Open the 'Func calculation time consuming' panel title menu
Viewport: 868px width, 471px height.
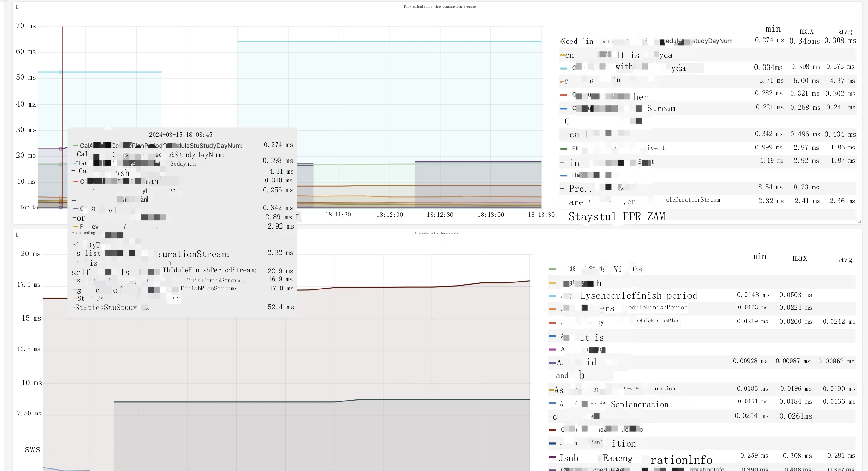point(437,233)
